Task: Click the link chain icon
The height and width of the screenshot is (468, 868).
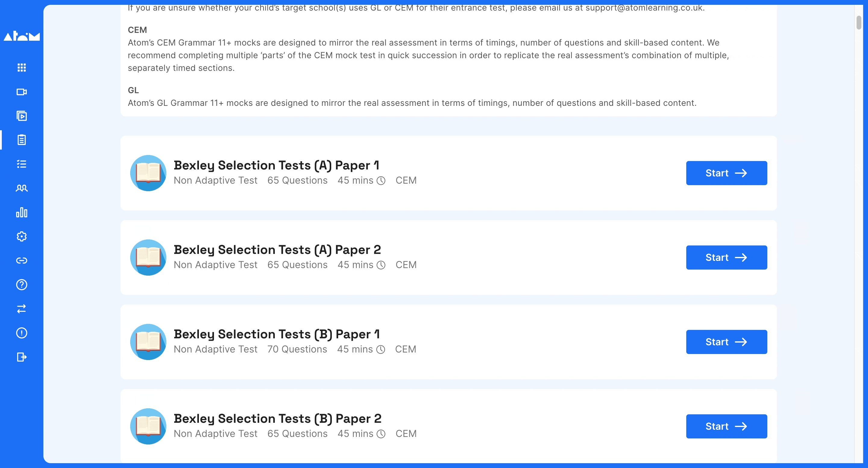Action: click(x=22, y=261)
